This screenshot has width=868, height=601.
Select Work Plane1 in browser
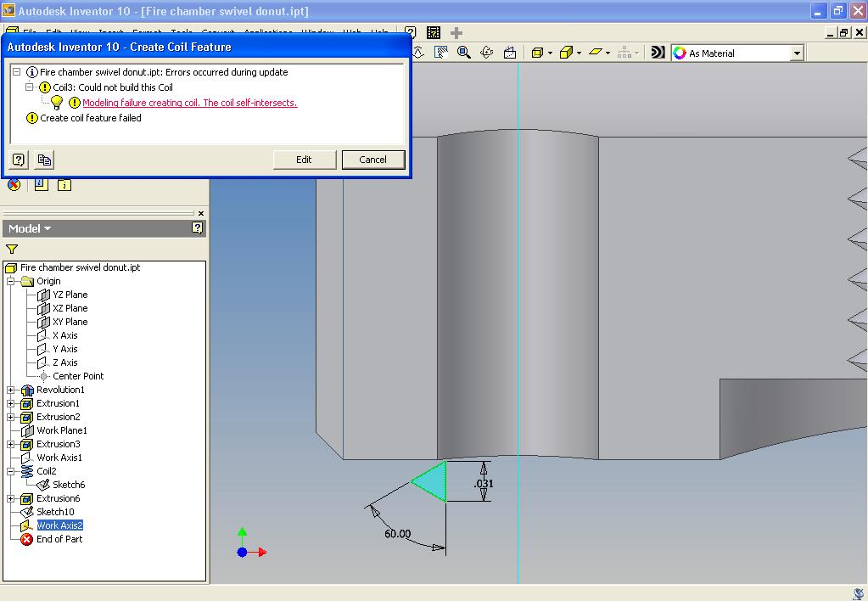[x=62, y=430]
